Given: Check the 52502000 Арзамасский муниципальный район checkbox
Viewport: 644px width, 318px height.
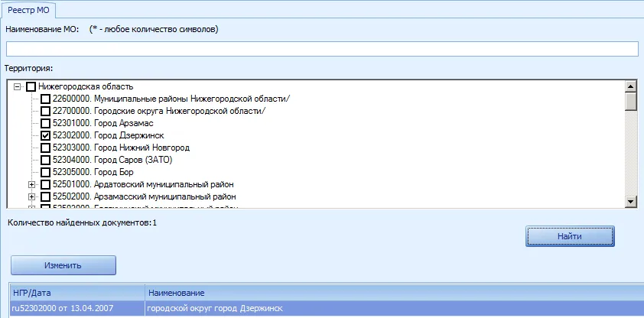Looking at the screenshot, I should click(46, 196).
